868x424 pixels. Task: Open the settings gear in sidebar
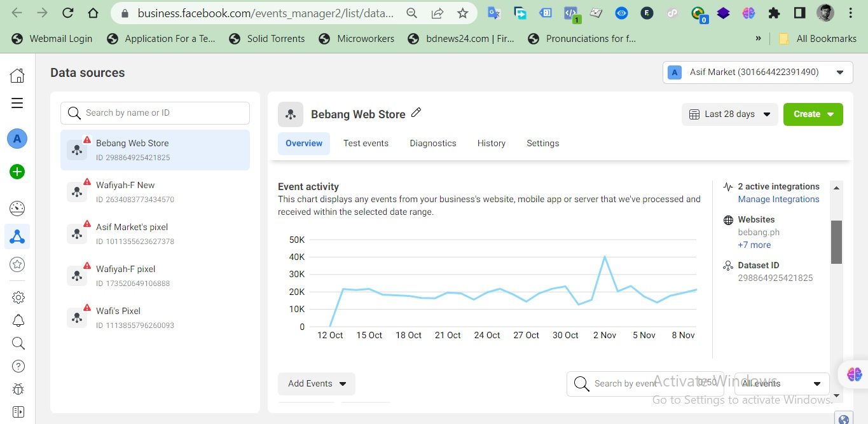pos(18,297)
